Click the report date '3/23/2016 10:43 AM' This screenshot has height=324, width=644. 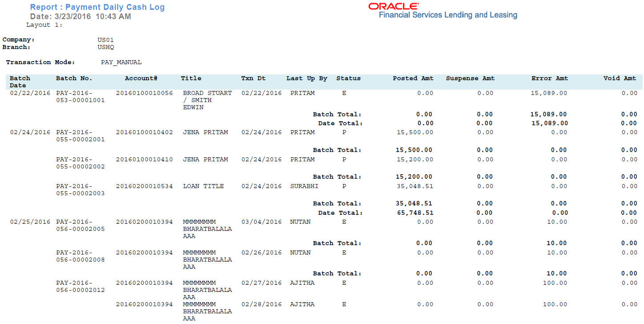[x=93, y=16]
